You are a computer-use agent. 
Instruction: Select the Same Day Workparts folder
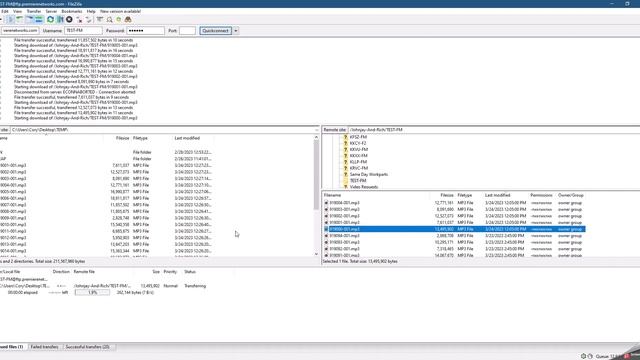(x=369, y=174)
